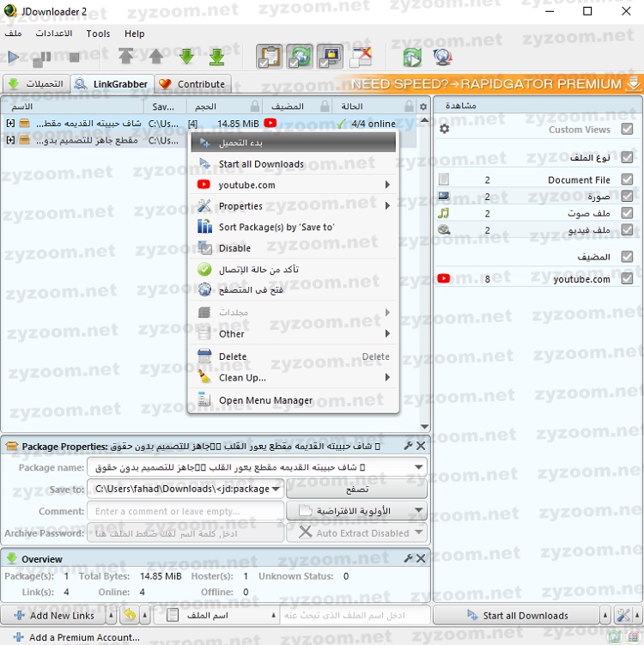Open the Tools menu
Screen dimensions: 644x645
tap(98, 33)
